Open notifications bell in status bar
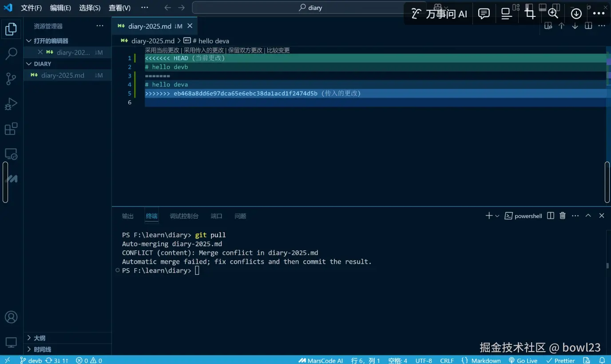 [x=602, y=360]
